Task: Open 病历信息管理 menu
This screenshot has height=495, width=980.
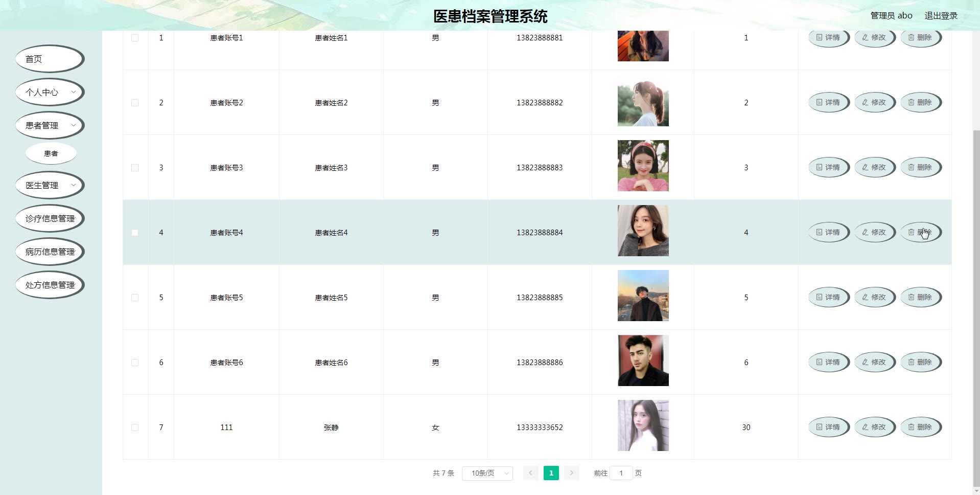Action: click(x=50, y=252)
